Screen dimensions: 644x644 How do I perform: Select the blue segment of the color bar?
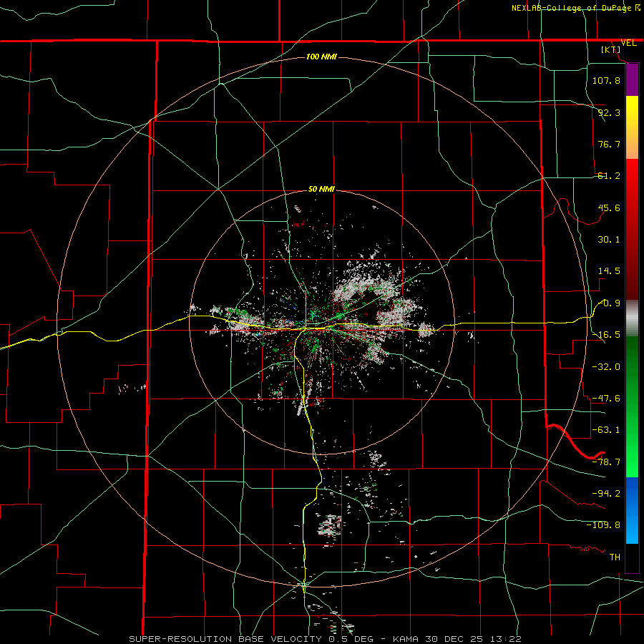pyautogui.click(x=632, y=510)
